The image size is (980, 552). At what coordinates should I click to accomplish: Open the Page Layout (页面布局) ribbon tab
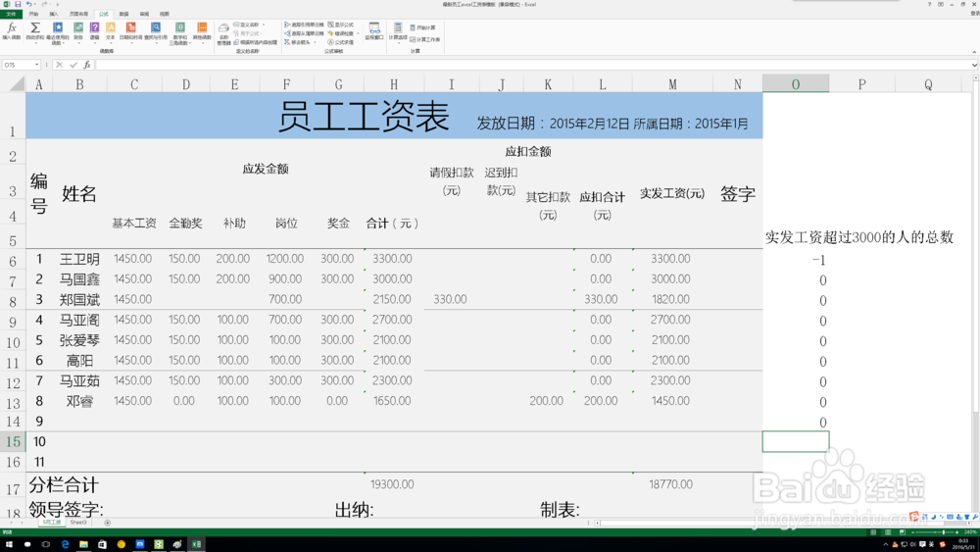pyautogui.click(x=78, y=14)
